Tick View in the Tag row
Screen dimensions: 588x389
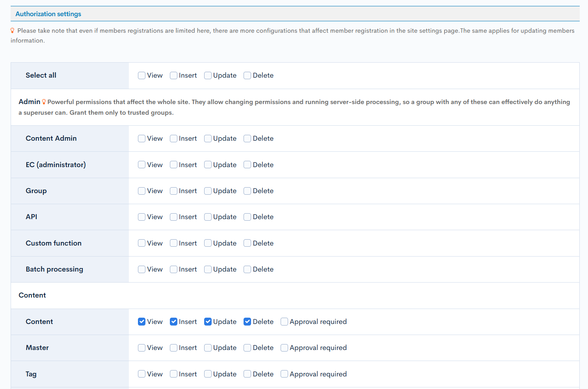click(141, 374)
